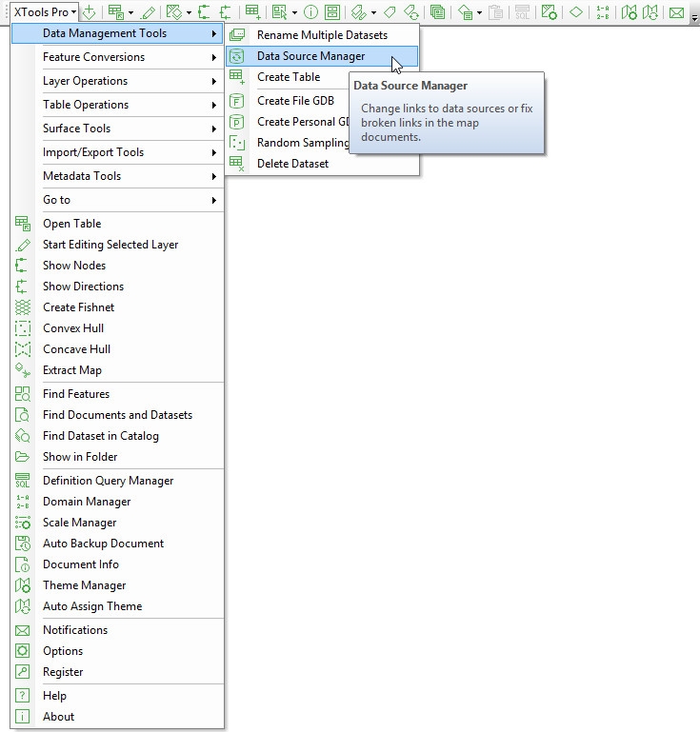Click the Document Info menu icon
Image resolution: width=700 pixels, height=732 pixels.
tap(23, 564)
